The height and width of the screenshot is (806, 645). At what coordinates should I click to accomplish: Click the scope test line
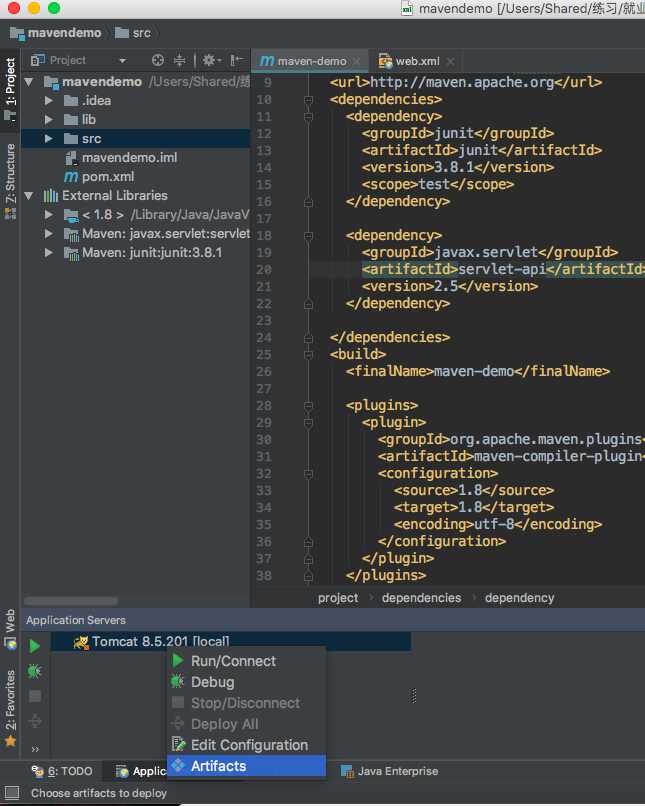(x=438, y=184)
